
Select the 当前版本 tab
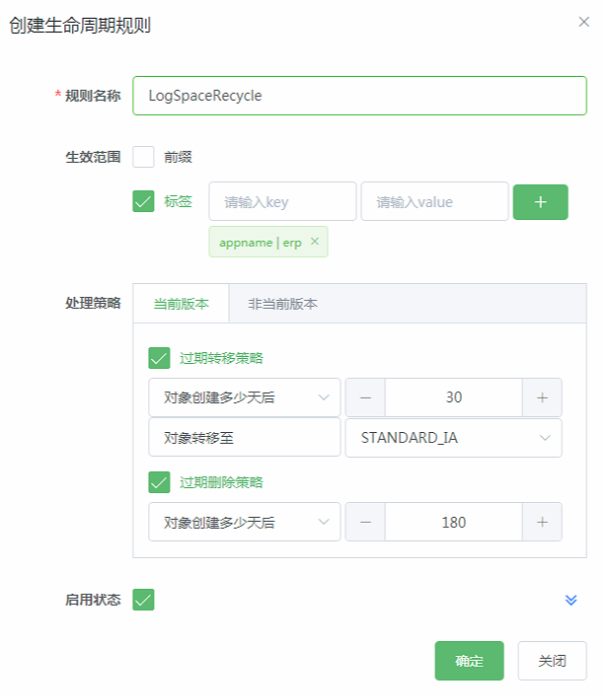[181, 304]
